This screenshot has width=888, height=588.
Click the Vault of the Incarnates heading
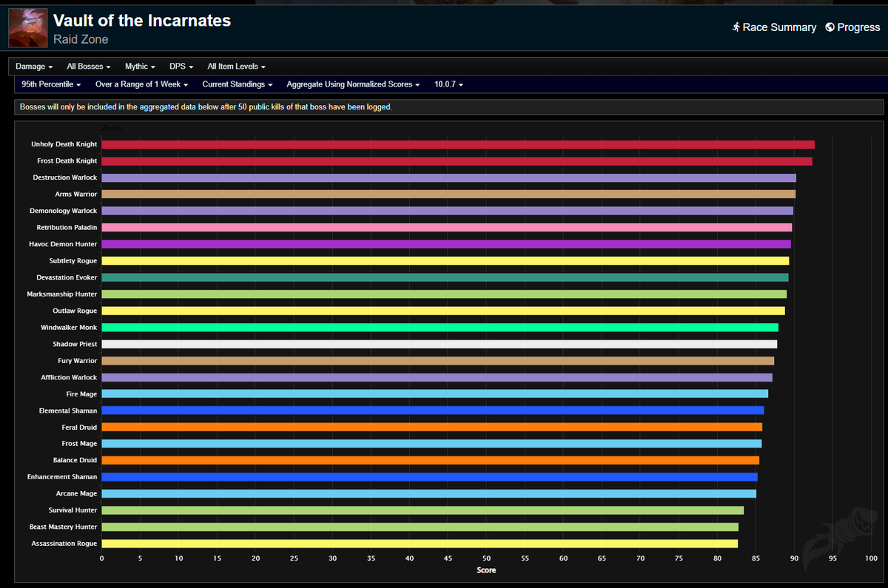(x=142, y=21)
